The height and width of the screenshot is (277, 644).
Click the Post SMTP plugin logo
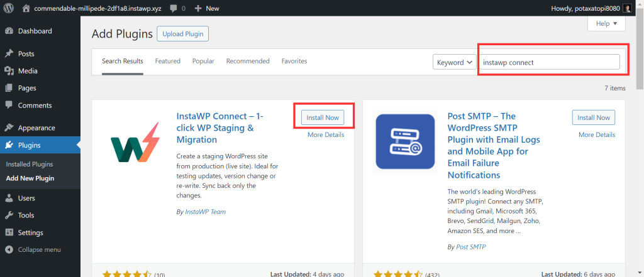(406, 142)
